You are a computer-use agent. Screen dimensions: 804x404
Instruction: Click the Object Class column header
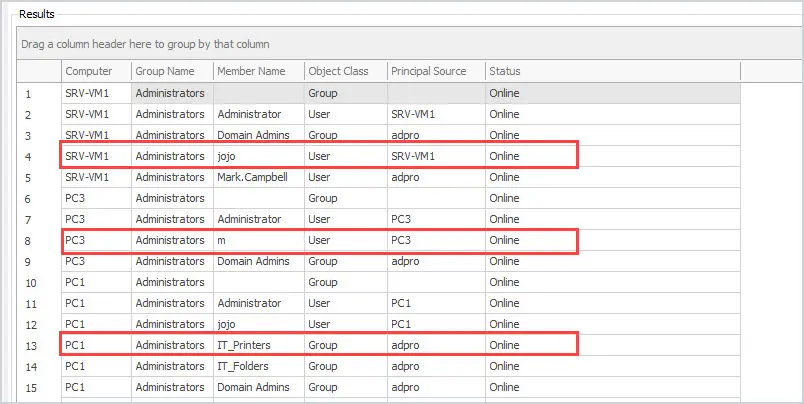346,71
